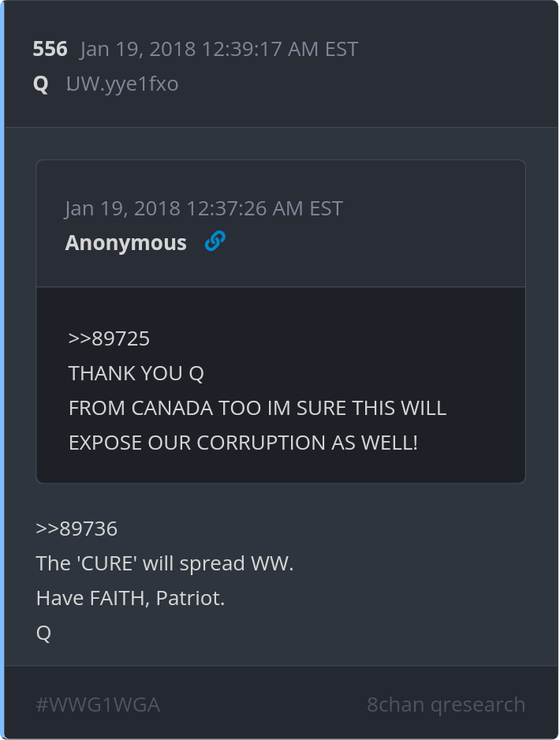Image resolution: width=560 pixels, height=740 pixels.
Task: Click the quoted Anonymous post header area
Action: point(281,224)
